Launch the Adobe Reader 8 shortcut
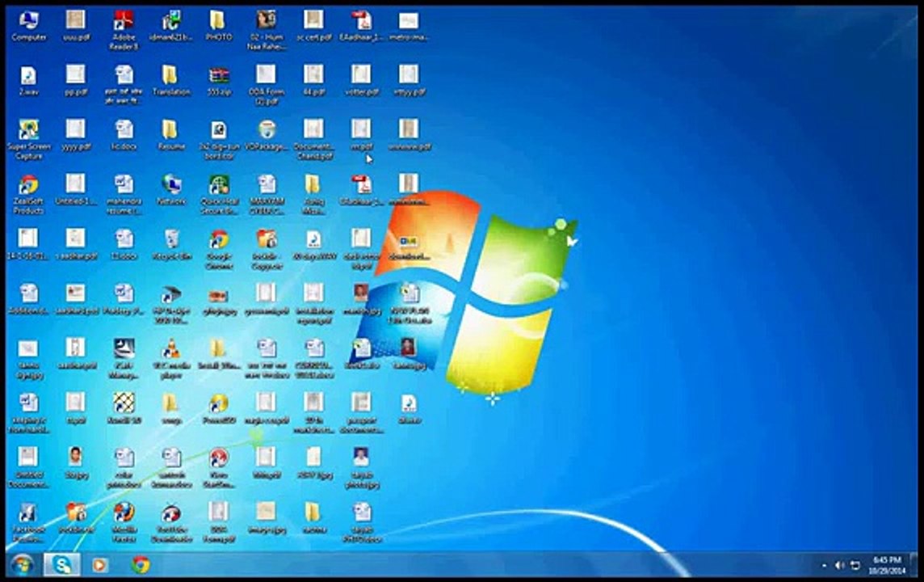Viewport: 924px width, 582px height. 124,31
